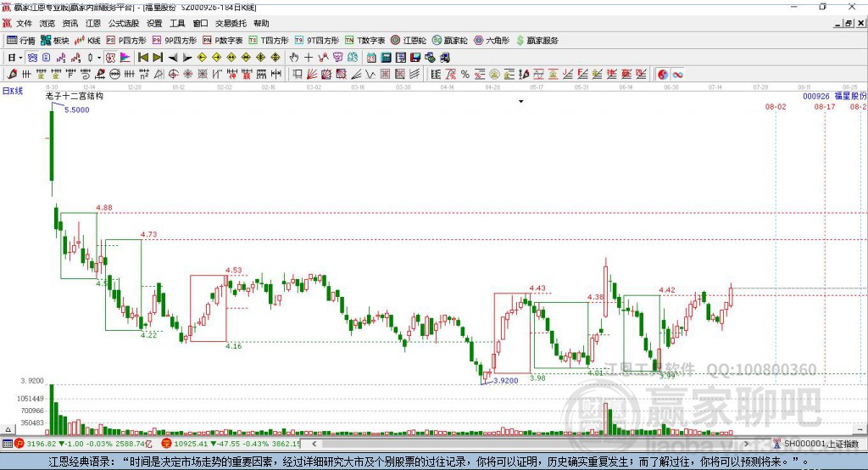Move chart right with black arrow
The image size is (868, 470).
pos(187,58)
